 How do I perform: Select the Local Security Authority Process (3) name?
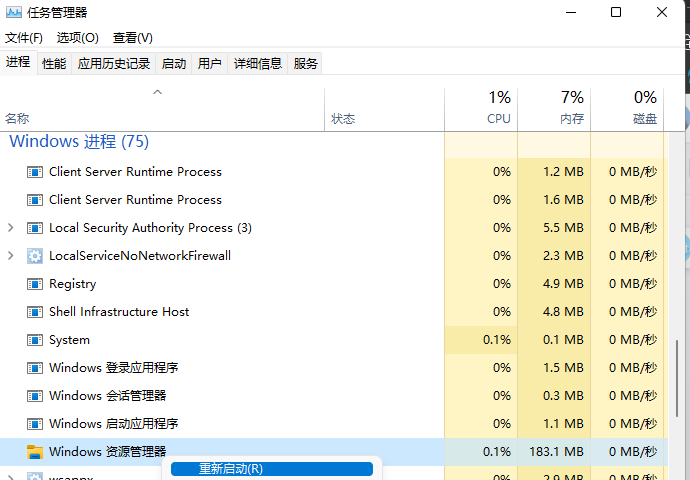150,228
